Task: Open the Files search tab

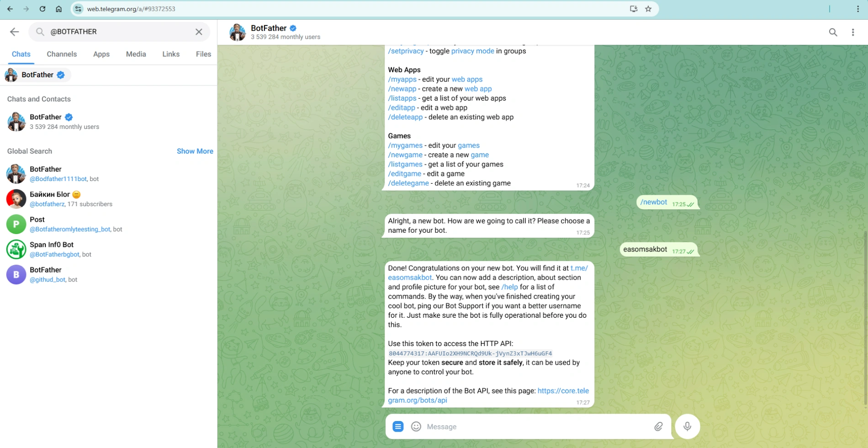Action: coord(203,54)
